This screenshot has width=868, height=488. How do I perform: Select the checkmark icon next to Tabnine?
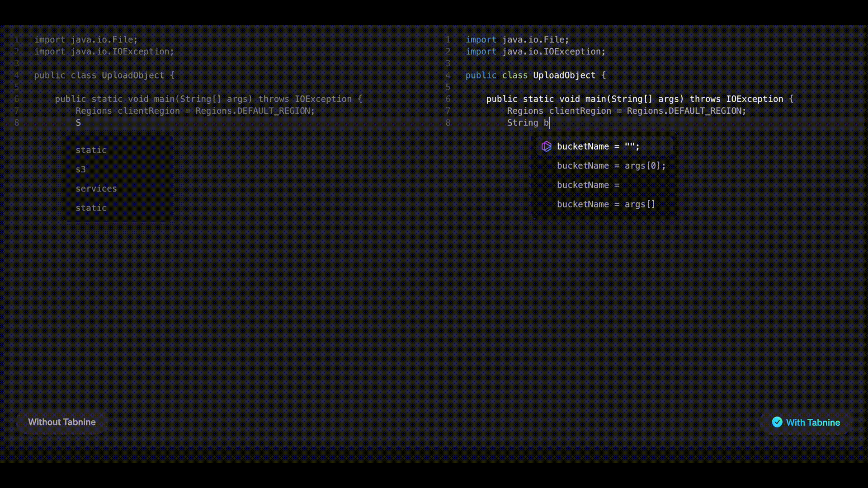tap(777, 422)
